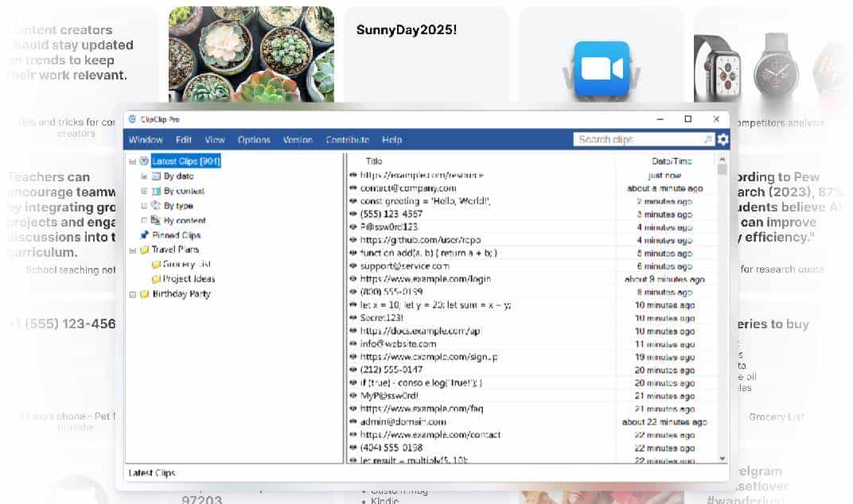This screenshot has height=504, width=853.
Task: Click the Travel Plans folder icon
Action: [x=144, y=250]
